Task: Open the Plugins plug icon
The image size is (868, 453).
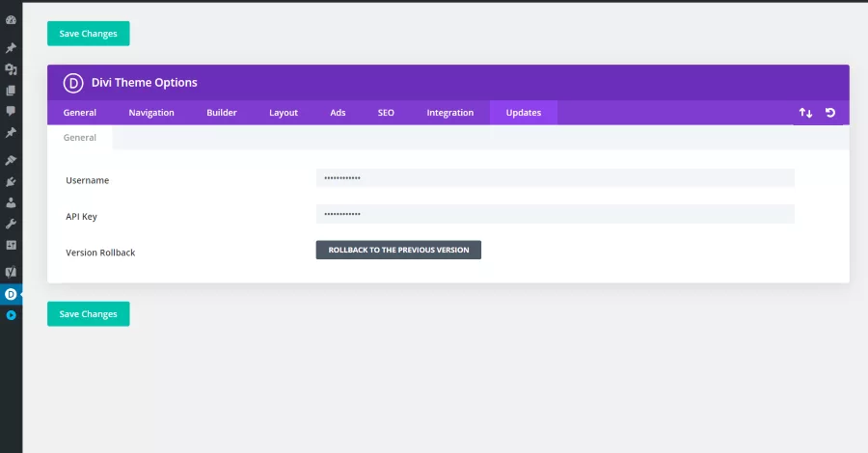Action: [x=11, y=181]
